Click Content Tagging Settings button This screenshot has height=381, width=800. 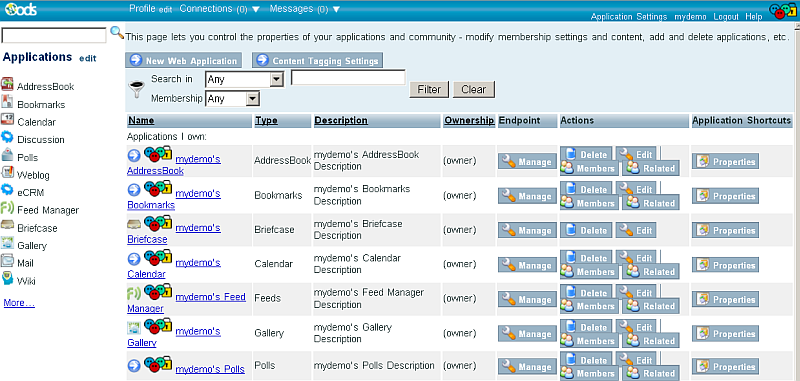(317, 61)
